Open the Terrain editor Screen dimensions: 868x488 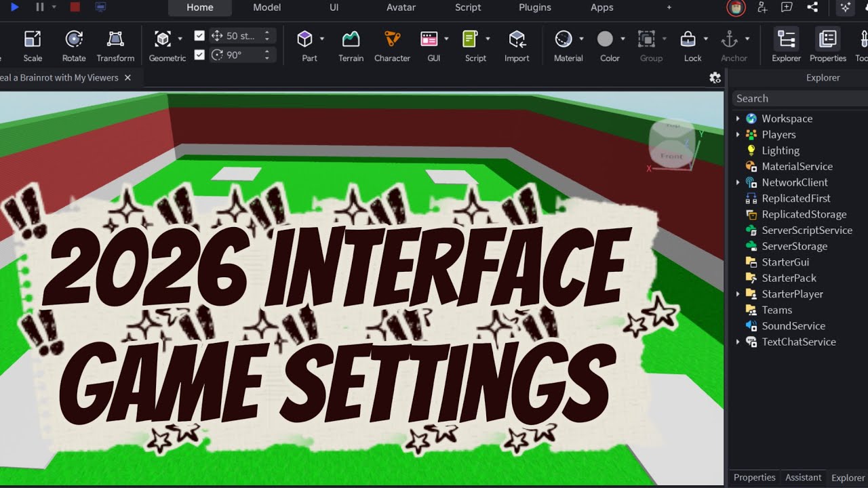[x=351, y=45]
